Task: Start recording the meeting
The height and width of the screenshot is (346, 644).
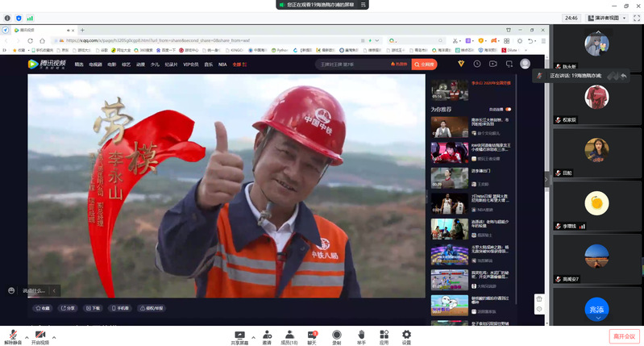Action: point(336,335)
